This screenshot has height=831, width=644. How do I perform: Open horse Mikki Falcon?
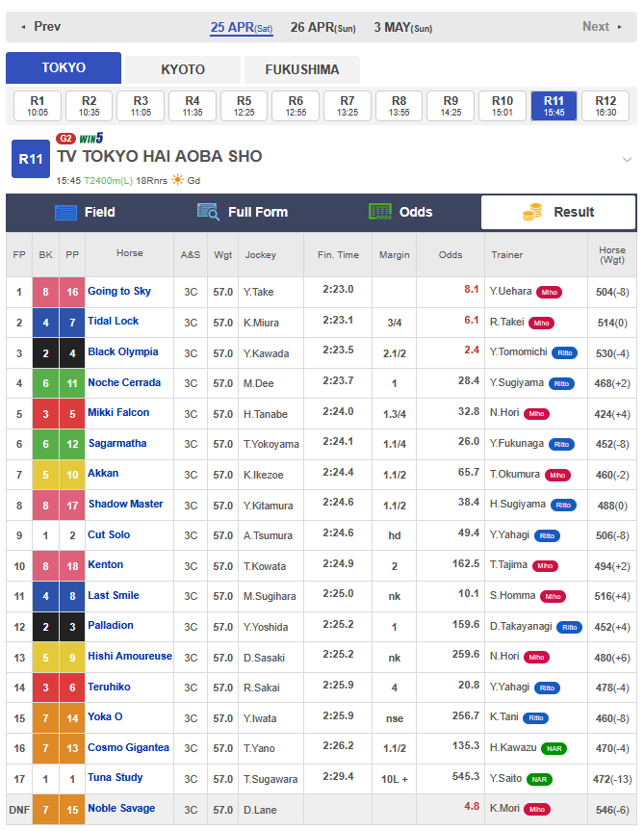tap(118, 412)
